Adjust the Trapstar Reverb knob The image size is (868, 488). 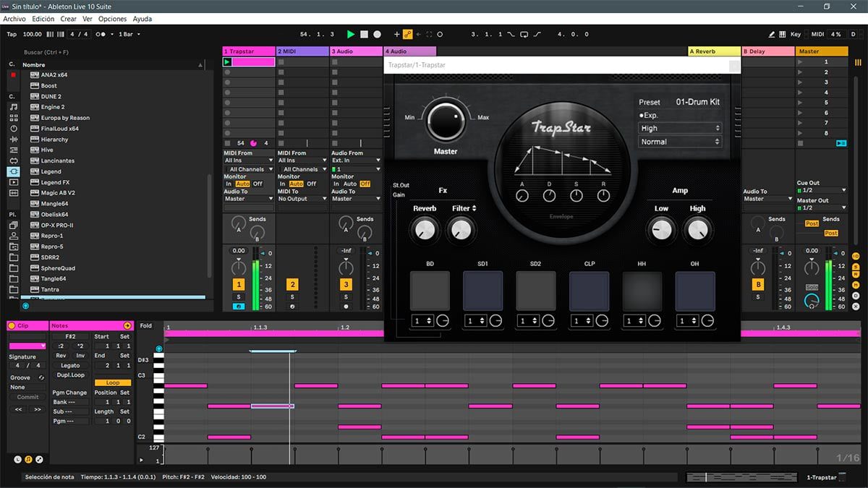425,230
